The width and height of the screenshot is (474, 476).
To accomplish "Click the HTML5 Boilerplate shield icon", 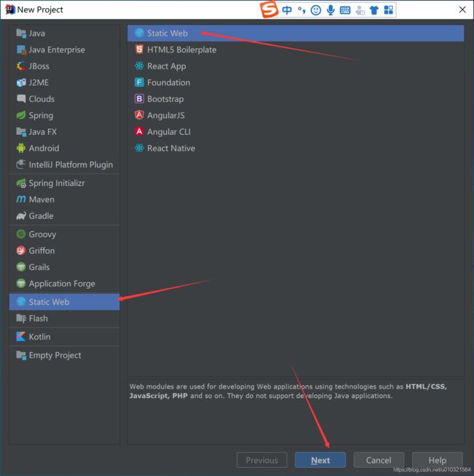I will (139, 49).
